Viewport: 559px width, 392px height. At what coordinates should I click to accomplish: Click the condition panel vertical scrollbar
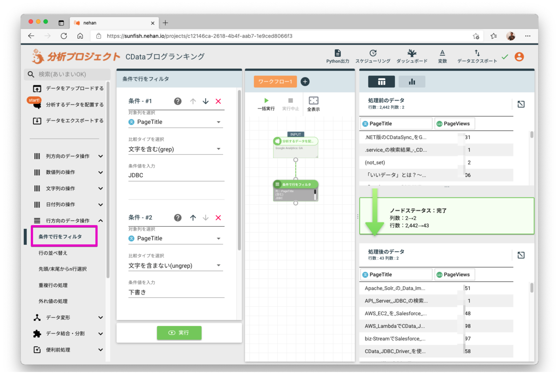[x=239, y=170]
